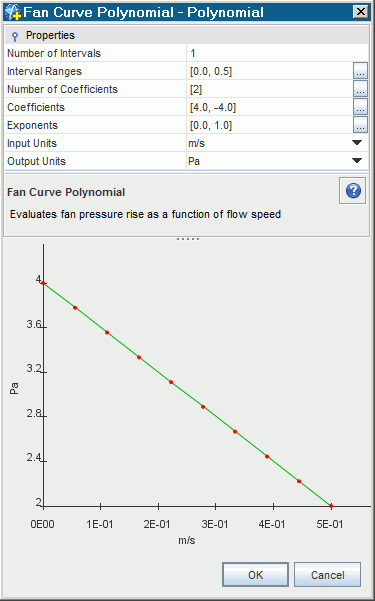Click the red point at 4 Pa on curve
Image resolution: width=375 pixels, height=601 pixels.
pos(43,283)
